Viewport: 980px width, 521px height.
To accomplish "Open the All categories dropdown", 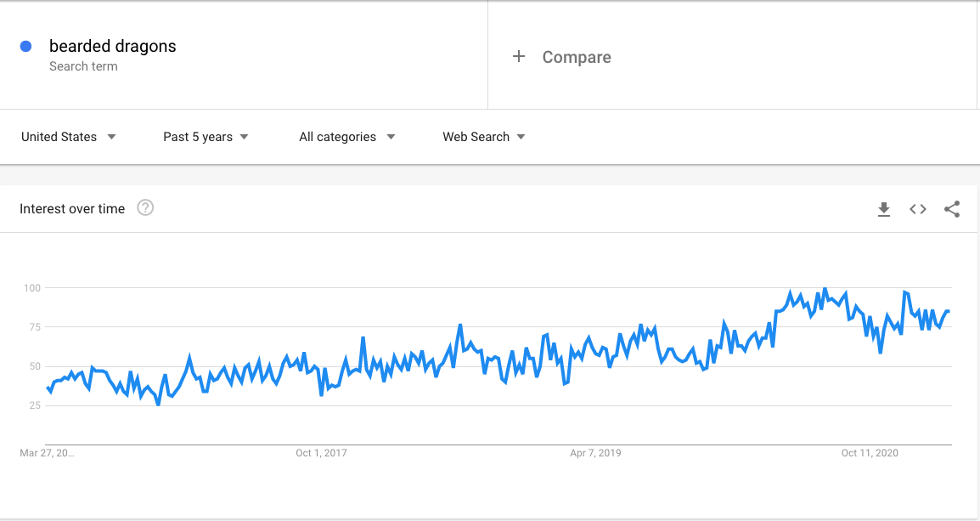I will click(x=346, y=137).
